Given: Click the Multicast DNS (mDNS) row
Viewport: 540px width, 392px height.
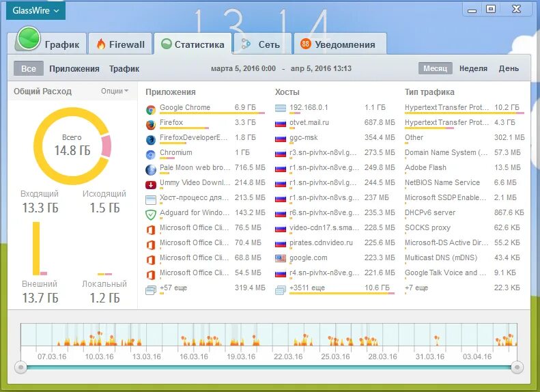Looking at the screenshot, I should click(x=465, y=257).
